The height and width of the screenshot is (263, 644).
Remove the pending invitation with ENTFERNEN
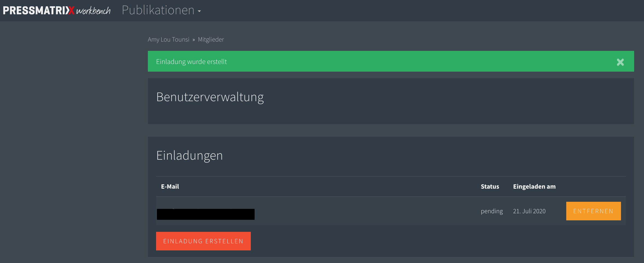click(593, 211)
